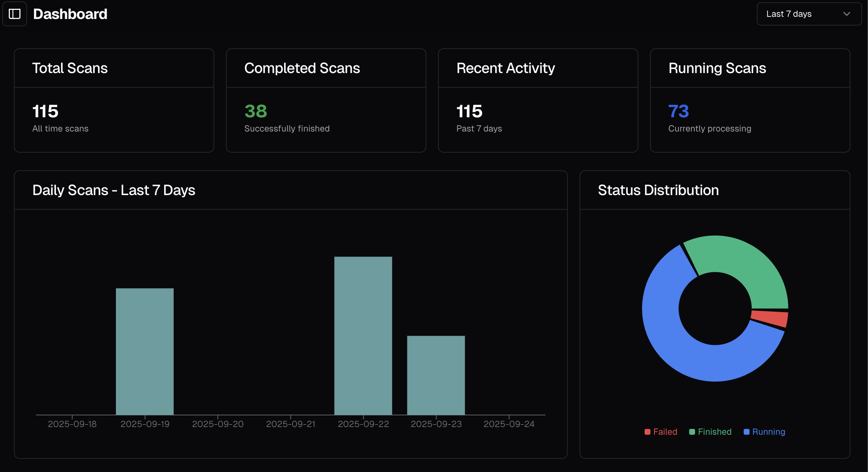The height and width of the screenshot is (472, 868).
Task: Select the Recent Activity card
Action: [538, 100]
